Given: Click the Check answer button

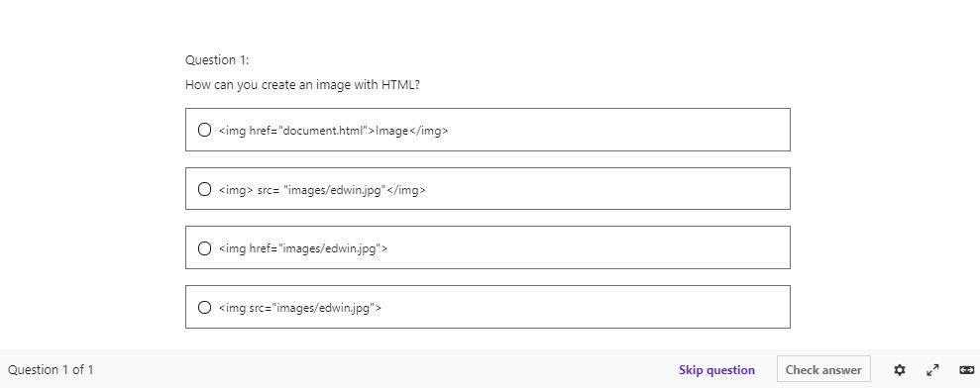Looking at the screenshot, I should [823, 369].
